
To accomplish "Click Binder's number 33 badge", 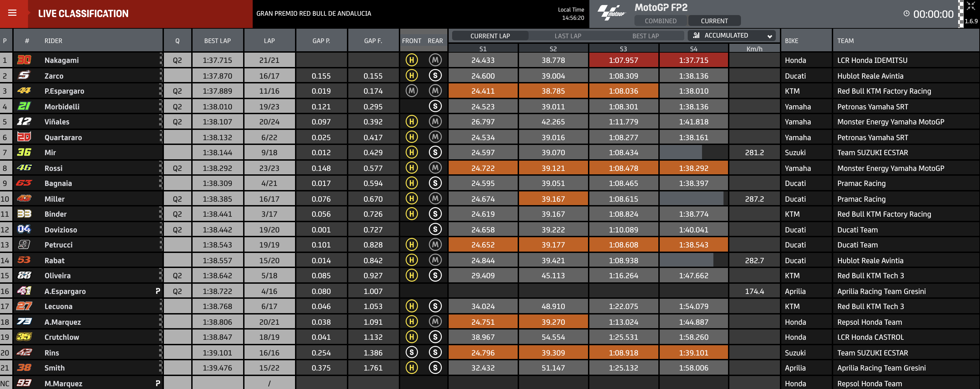I will [24, 214].
